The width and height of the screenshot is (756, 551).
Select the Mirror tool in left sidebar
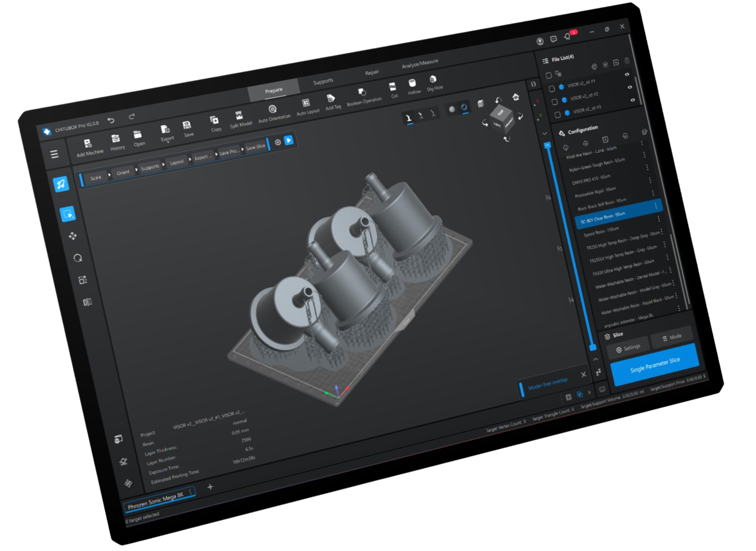tap(87, 302)
